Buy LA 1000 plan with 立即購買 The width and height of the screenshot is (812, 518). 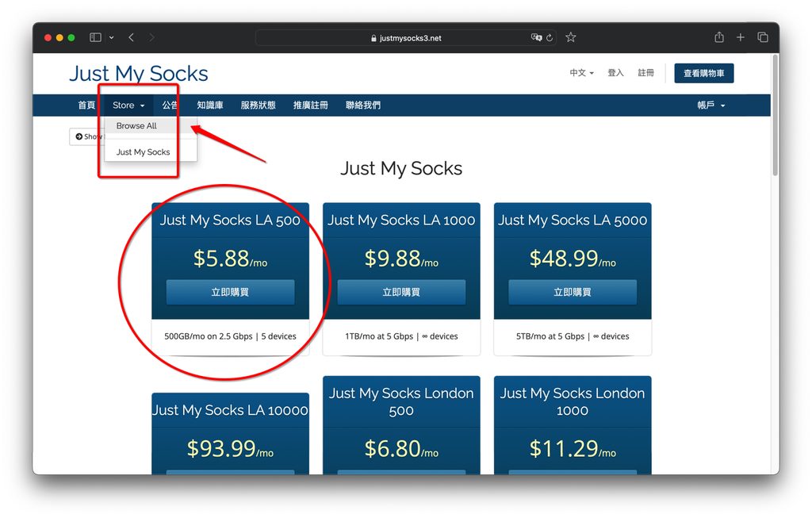pyautogui.click(x=401, y=292)
